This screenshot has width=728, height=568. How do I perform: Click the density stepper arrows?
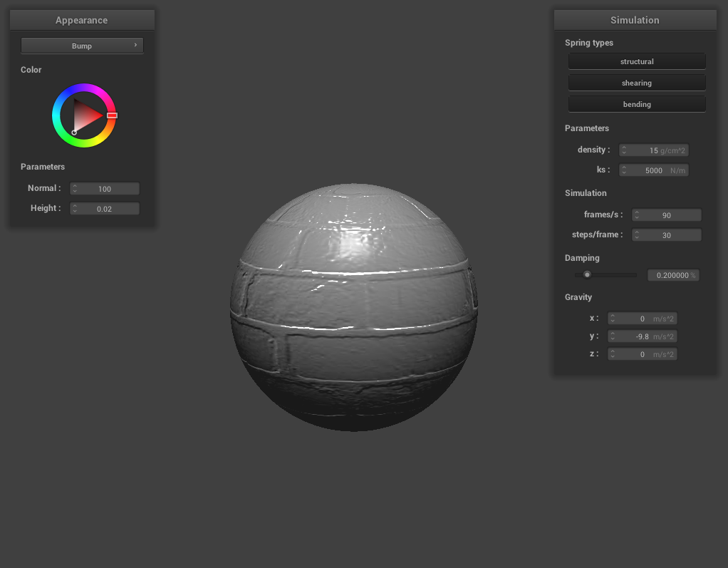[624, 150]
